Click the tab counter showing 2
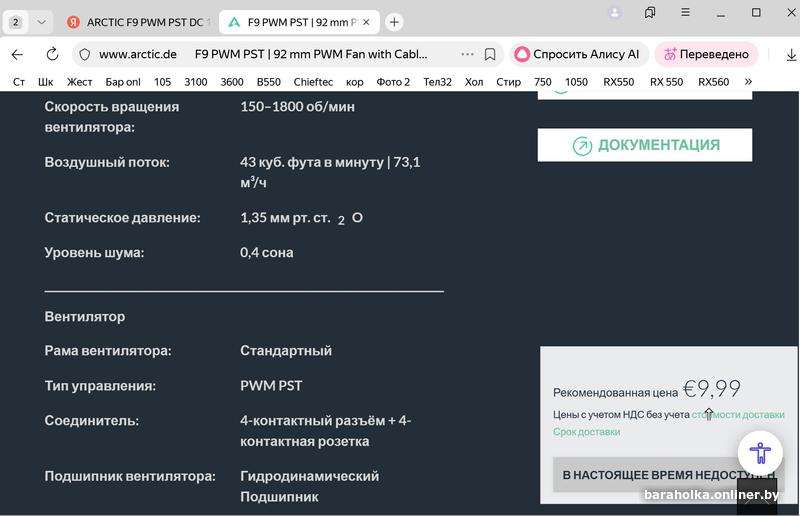Screen dimensions: 800x516 tap(16, 22)
